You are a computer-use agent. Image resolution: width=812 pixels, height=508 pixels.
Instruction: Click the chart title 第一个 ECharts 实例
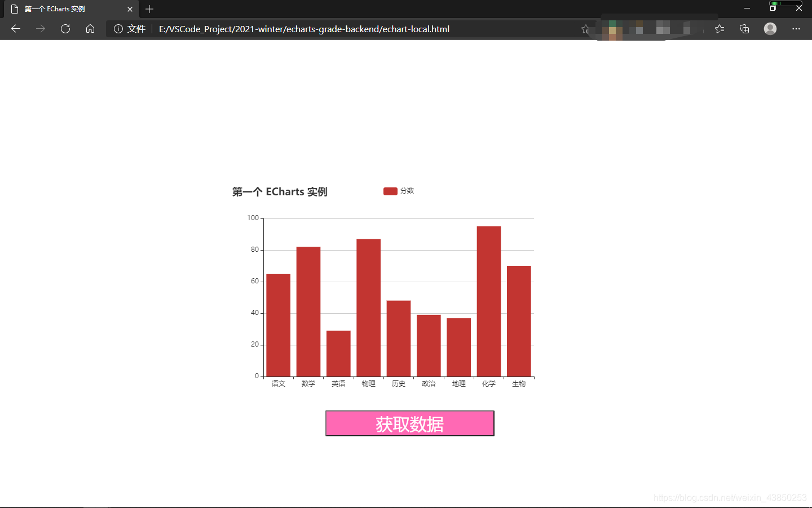click(x=280, y=192)
